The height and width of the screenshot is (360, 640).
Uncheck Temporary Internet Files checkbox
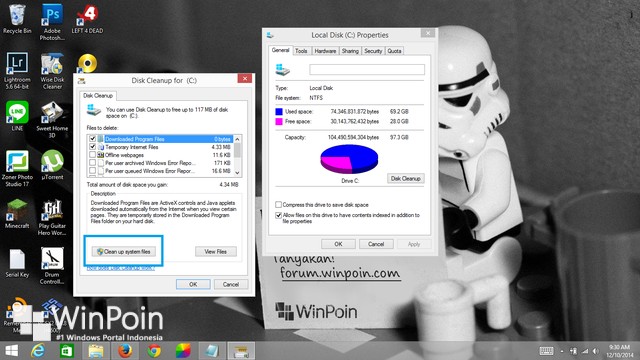click(x=93, y=147)
